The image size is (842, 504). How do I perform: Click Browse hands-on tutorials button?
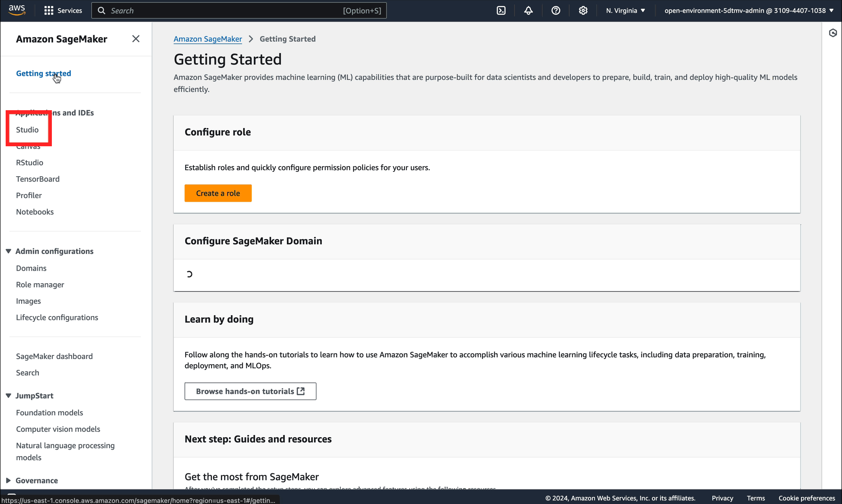point(250,391)
